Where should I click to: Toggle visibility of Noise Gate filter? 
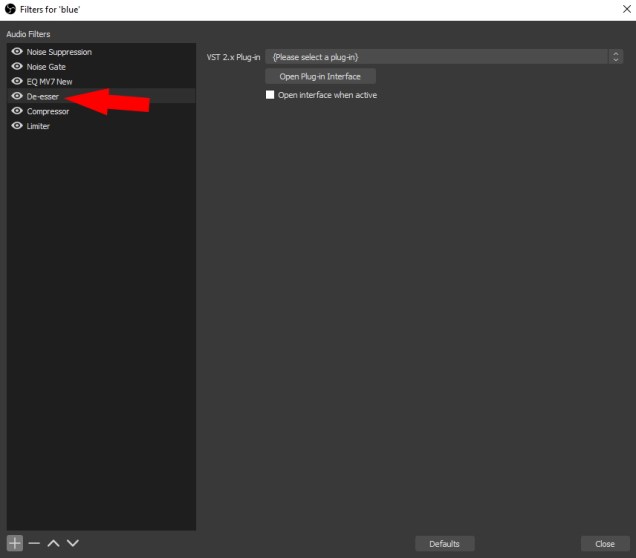coord(16,67)
